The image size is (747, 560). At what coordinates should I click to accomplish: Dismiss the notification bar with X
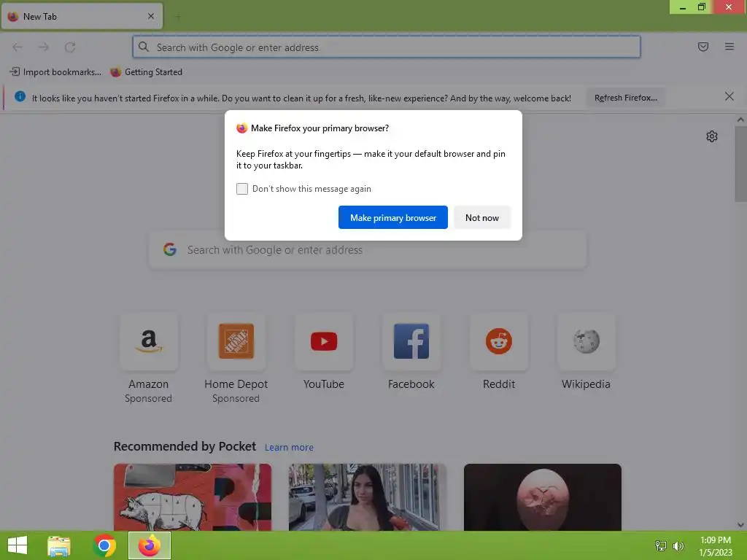click(729, 97)
